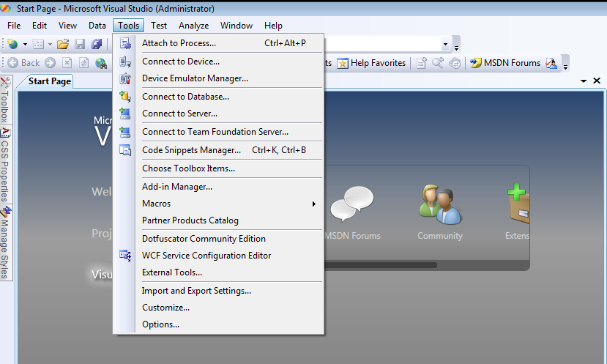This screenshot has height=364, width=607.
Task: Open MSDN Forums speech bubbles icon
Action: pos(352,204)
